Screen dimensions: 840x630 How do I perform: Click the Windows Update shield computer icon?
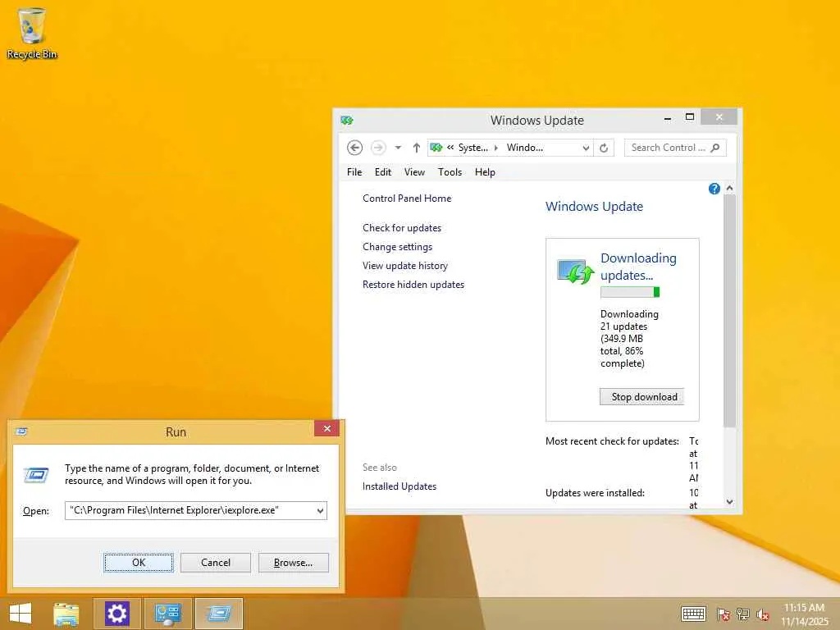[x=575, y=272]
